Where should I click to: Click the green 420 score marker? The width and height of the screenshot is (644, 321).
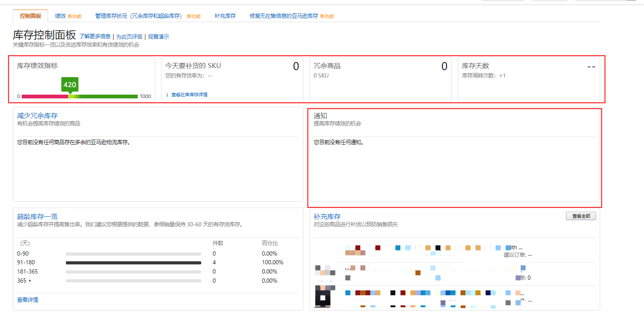(70, 85)
